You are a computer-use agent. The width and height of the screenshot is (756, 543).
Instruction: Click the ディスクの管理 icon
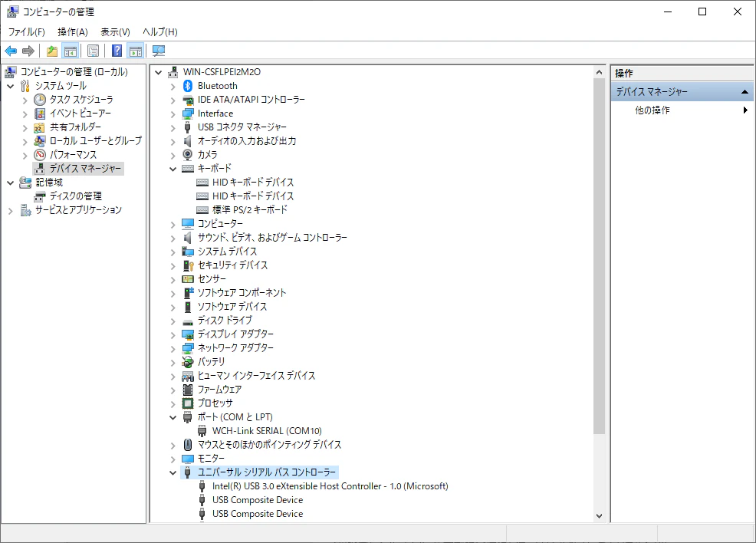(x=40, y=196)
